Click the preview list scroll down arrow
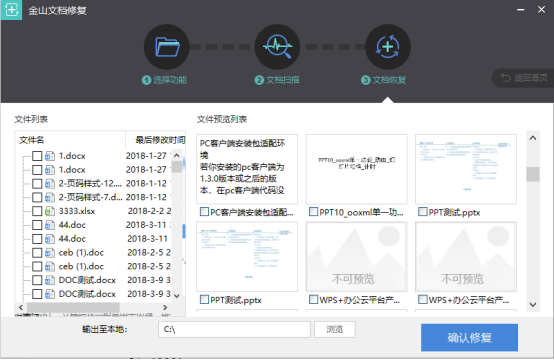The image size is (554, 360). point(533,305)
